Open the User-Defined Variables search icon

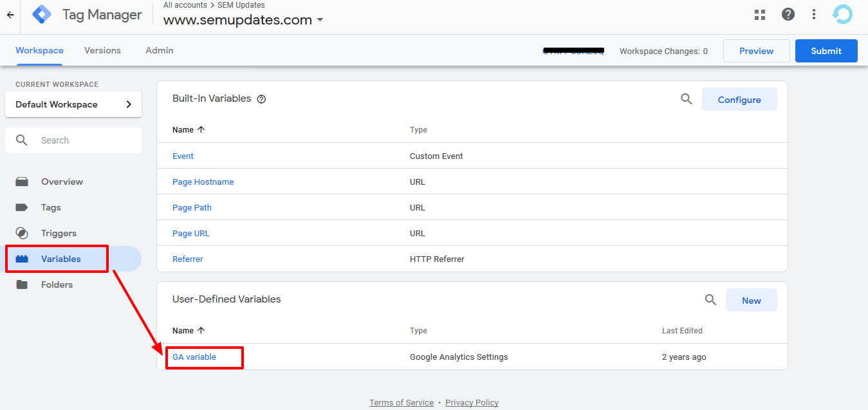pyautogui.click(x=710, y=299)
